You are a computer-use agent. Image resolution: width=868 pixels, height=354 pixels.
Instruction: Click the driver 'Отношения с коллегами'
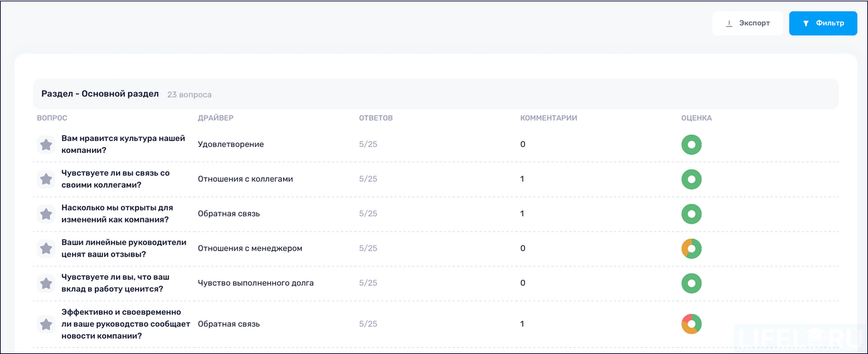click(x=245, y=179)
